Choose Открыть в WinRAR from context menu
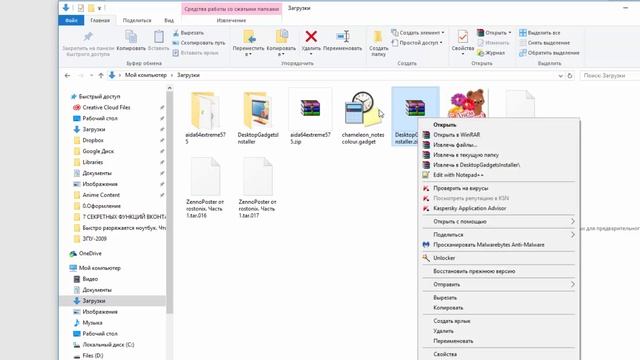640x360 pixels. (498, 135)
